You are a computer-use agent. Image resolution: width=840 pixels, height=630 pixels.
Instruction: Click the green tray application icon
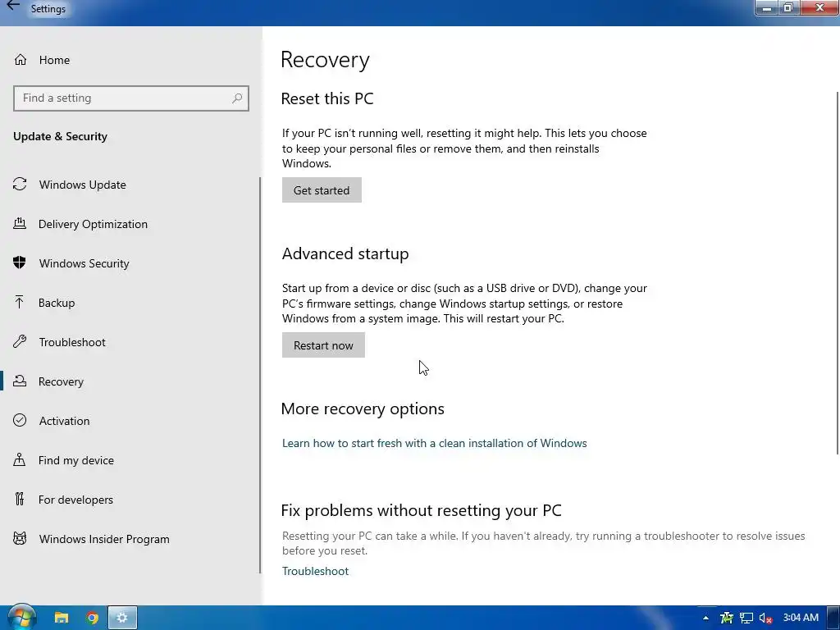click(x=727, y=618)
